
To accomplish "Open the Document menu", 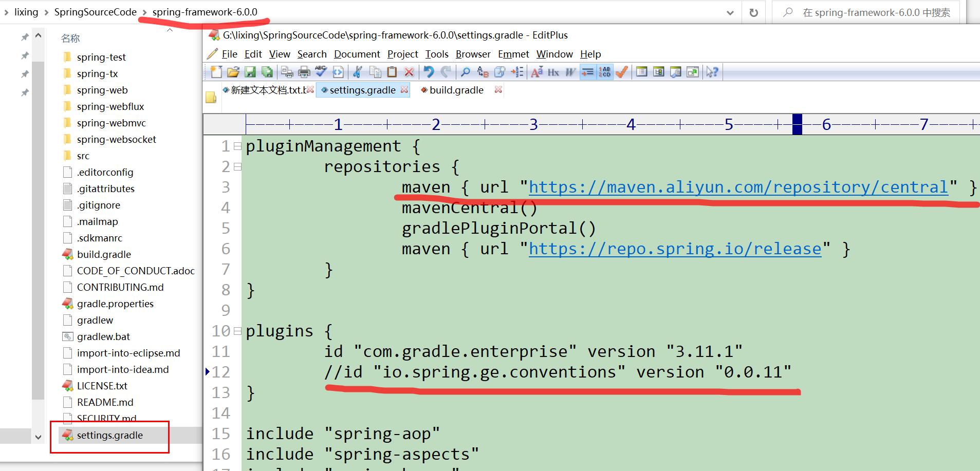I will (x=357, y=54).
